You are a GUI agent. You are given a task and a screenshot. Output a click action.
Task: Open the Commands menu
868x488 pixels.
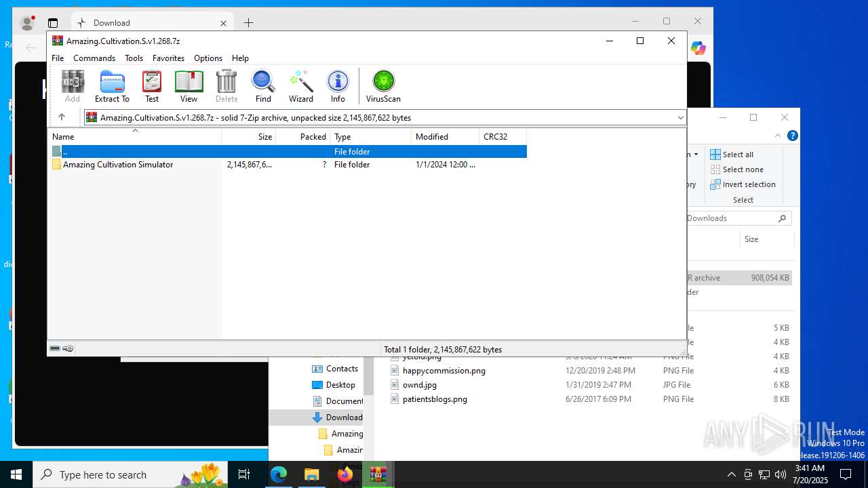click(x=94, y=58)
